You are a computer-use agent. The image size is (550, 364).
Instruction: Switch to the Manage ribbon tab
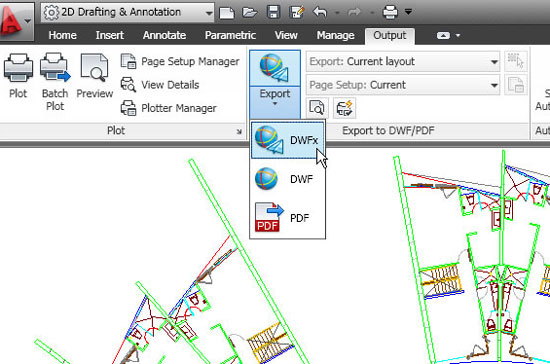click(335, 35)
